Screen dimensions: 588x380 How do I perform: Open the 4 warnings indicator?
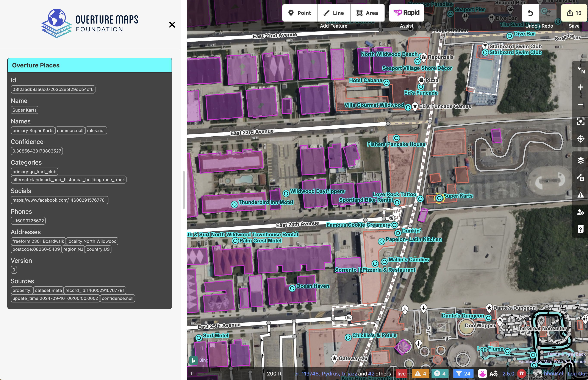tap(420, 374)
